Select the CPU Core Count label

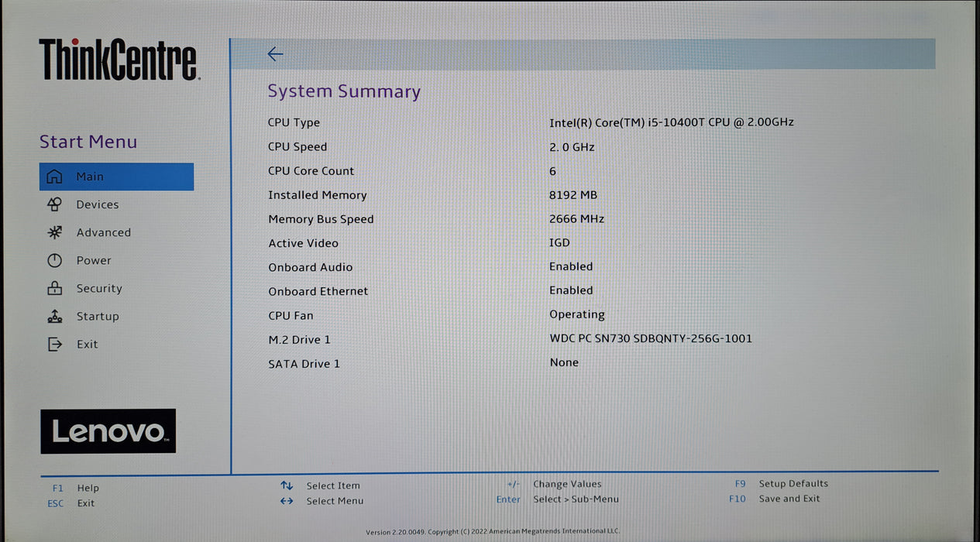311,170
